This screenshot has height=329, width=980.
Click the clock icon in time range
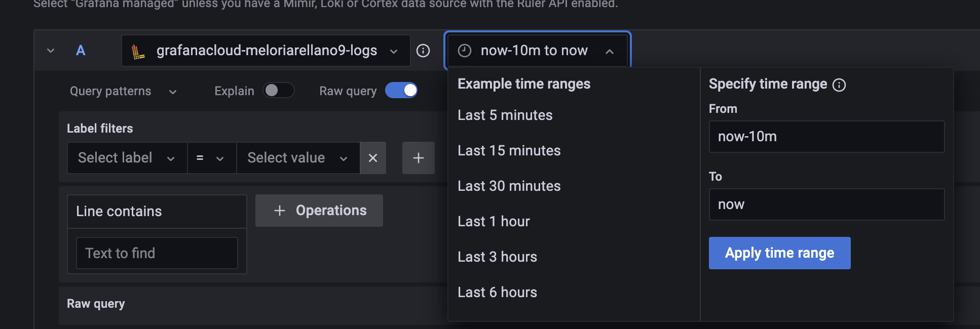tap(465, 51)
